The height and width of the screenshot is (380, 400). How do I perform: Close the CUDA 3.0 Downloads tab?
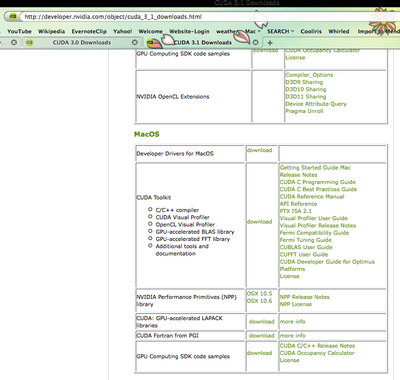coord(135,42)
